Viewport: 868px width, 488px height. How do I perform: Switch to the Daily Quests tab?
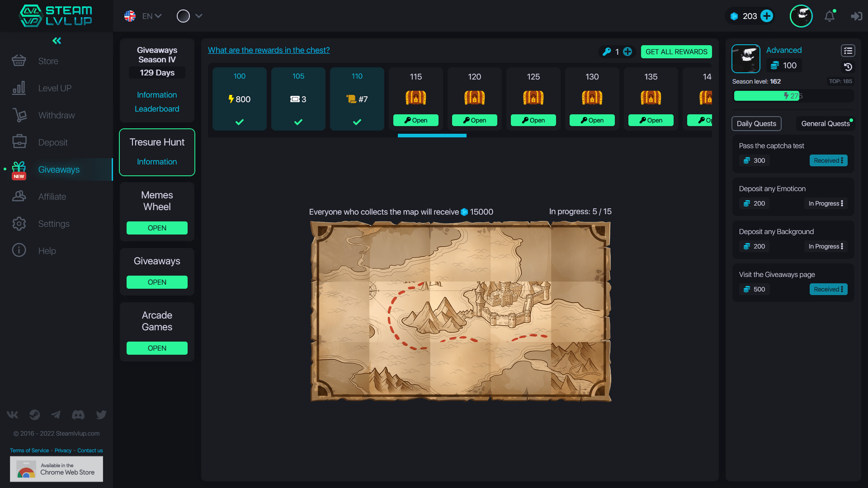tap(756, 123)
